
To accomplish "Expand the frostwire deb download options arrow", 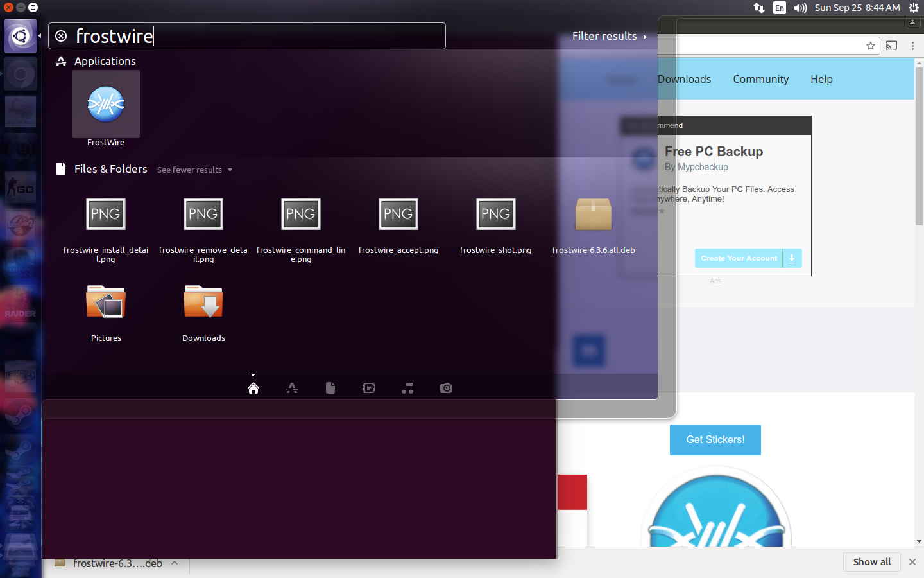I will [175, 563].
